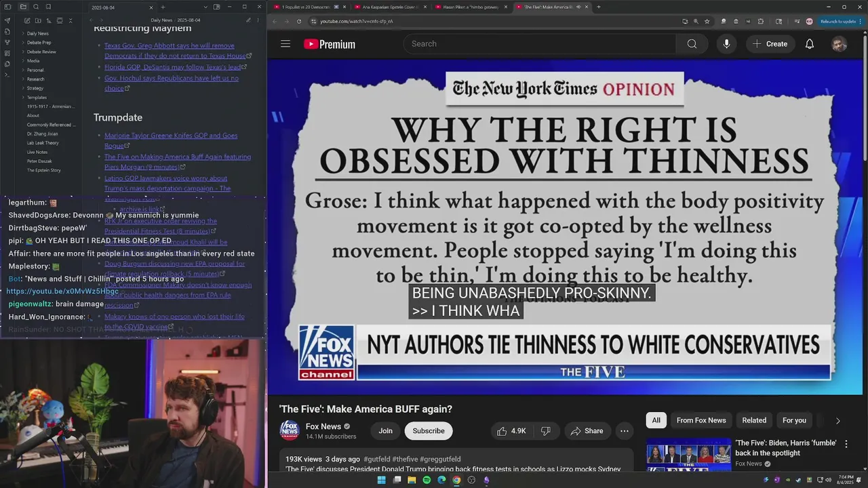Viewport: 868px width, 488px height.
Task: Open Obsidian command palette terminal icon
Action: coord(7,75)
